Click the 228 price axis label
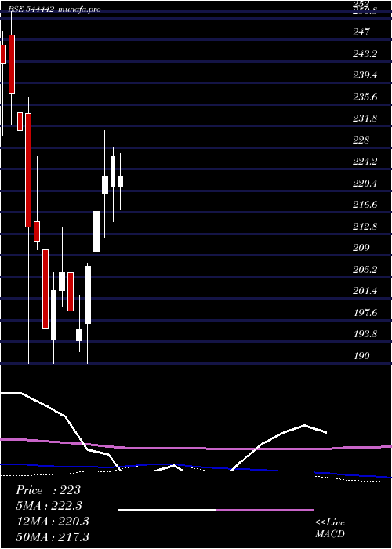392x549 pixels. [361, 140]
